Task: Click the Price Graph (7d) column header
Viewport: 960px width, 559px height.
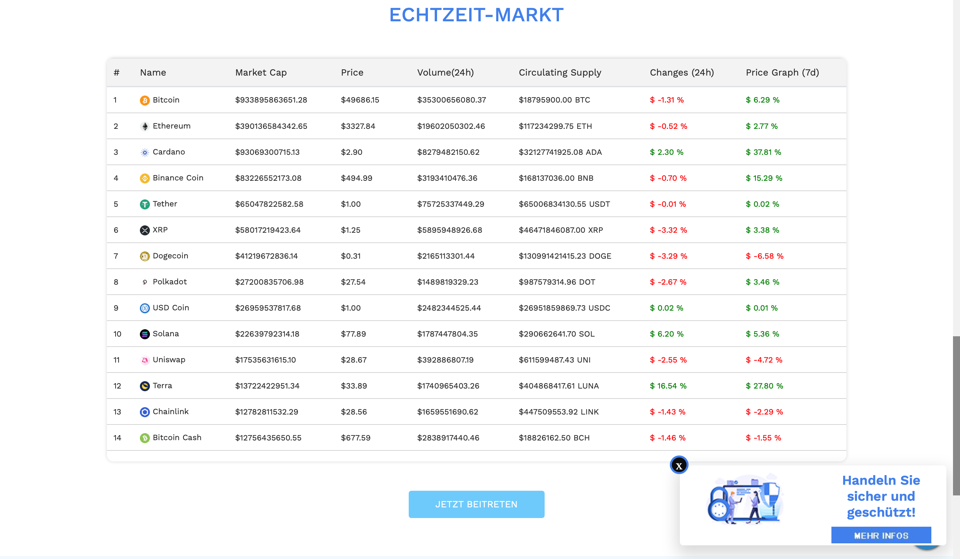Action: click(x=782, y=72)
